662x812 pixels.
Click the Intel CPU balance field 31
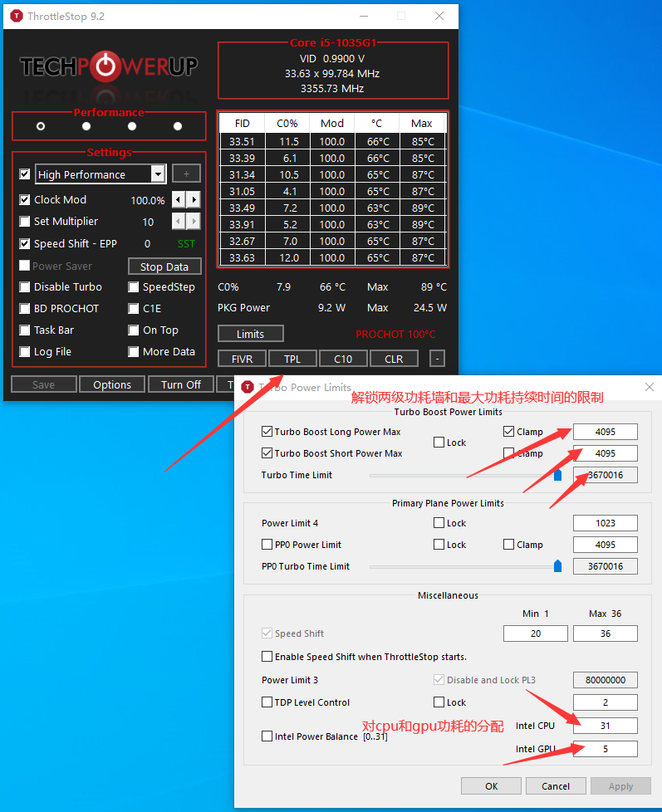(605, 726)
